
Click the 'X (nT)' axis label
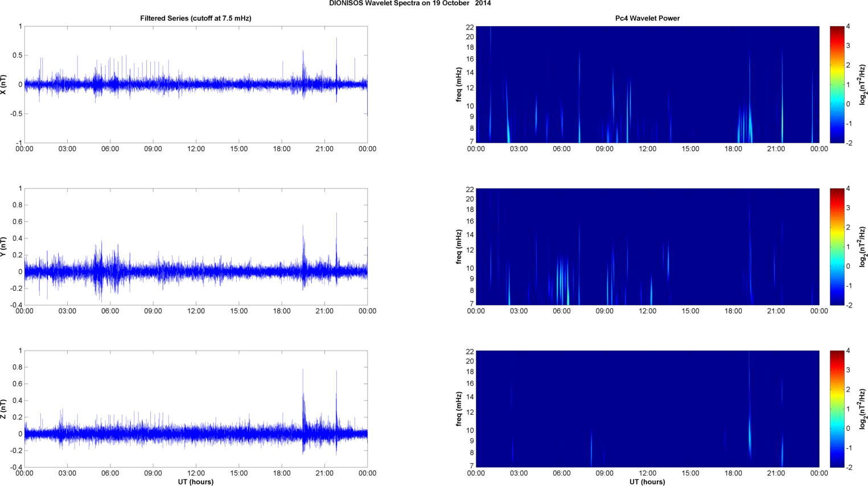(x=4, y=84)
